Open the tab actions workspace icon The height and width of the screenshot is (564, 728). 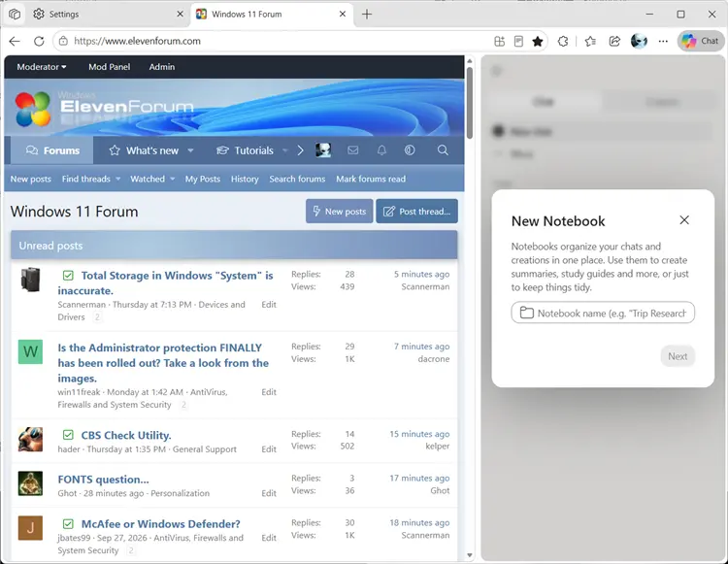point(15,15)
